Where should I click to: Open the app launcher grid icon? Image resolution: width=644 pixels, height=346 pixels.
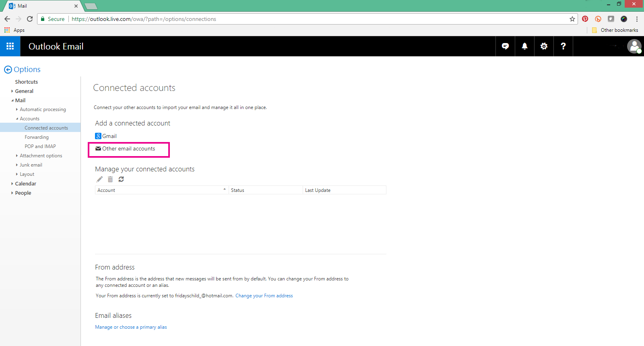tap(10, 46)
